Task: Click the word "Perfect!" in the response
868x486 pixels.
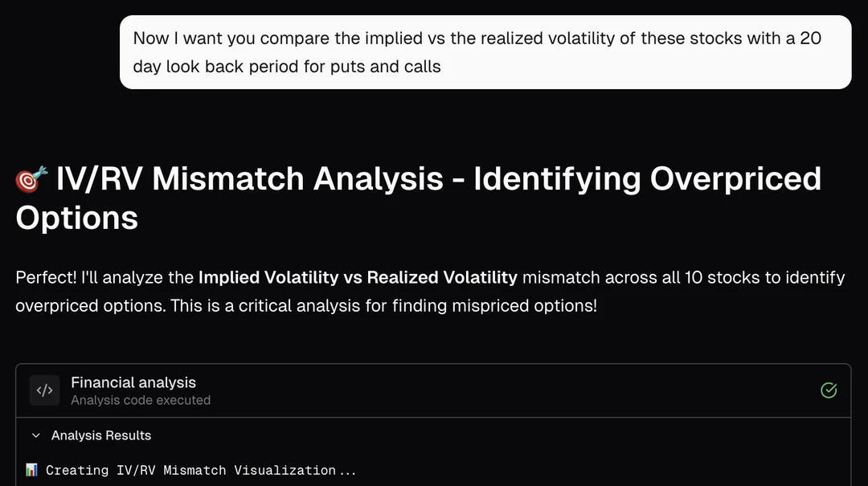Action: pyautogui.click(x=46, y=277)
